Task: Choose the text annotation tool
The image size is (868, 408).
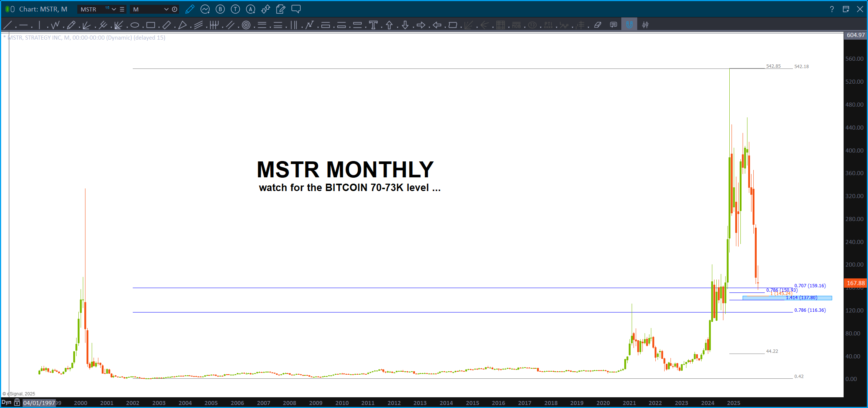Action: click(x=373, y=25)
